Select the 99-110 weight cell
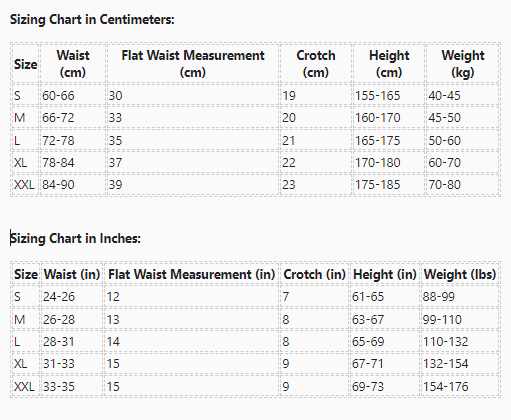The width and height of the screenshot is (511, 420). point(460,320)
